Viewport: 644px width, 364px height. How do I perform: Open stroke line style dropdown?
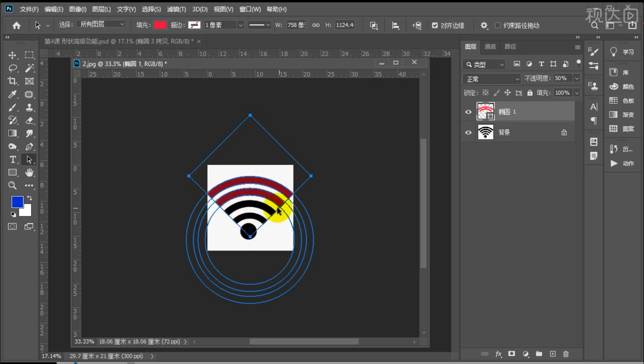(260, 25)
